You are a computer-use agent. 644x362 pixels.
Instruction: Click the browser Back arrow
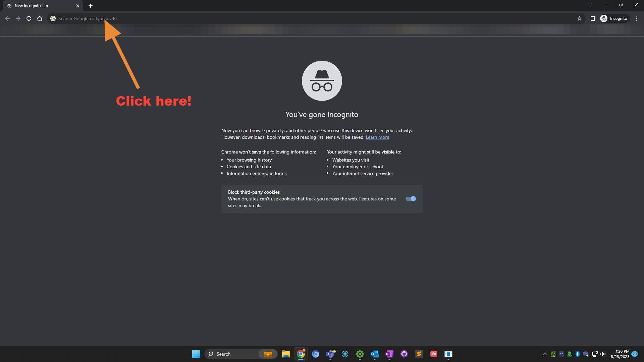[x=7, y=18]
